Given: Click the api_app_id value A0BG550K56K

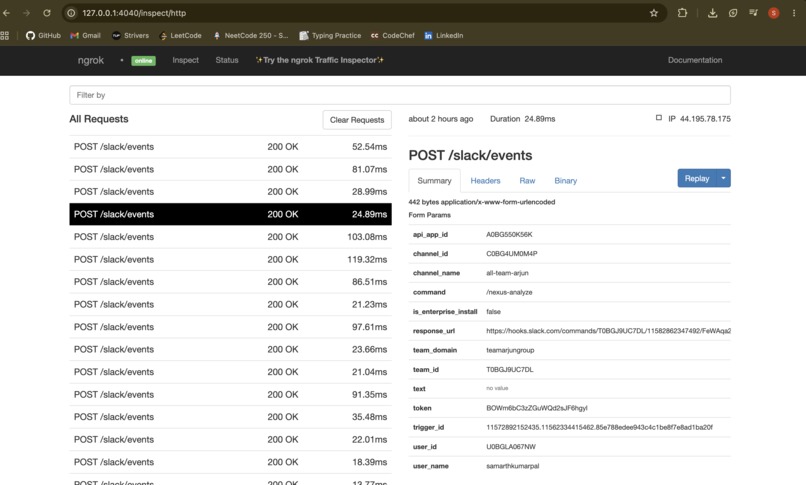Looking at the screenshot, I should pyautogui.click(x=509, y=234).
